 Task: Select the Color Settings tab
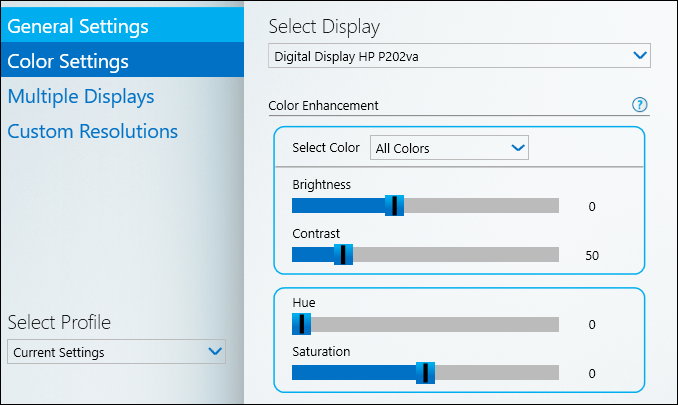(68, 61)
